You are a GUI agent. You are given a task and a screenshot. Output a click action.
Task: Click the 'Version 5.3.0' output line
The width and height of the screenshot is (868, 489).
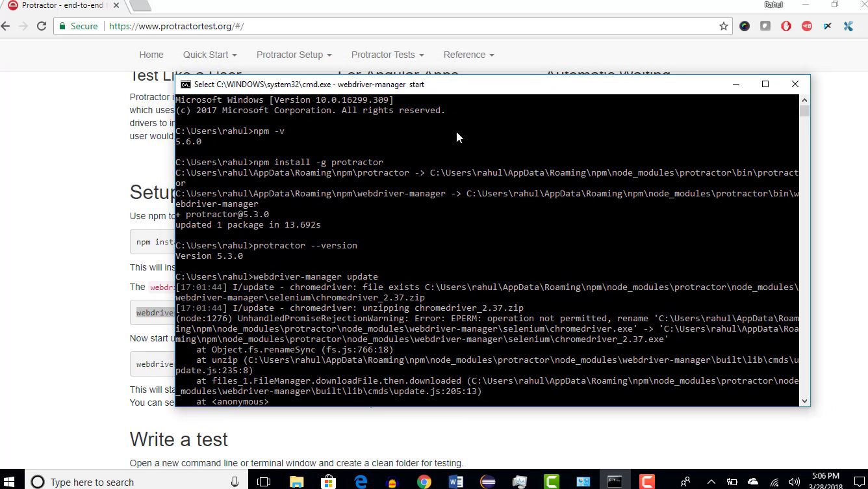tap(209, 256)
